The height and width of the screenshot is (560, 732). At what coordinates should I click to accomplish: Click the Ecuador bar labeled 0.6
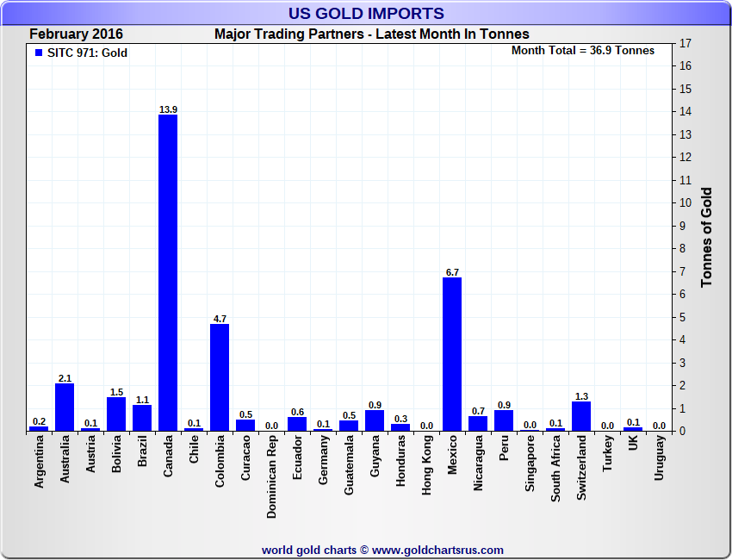tap(297, 424)
